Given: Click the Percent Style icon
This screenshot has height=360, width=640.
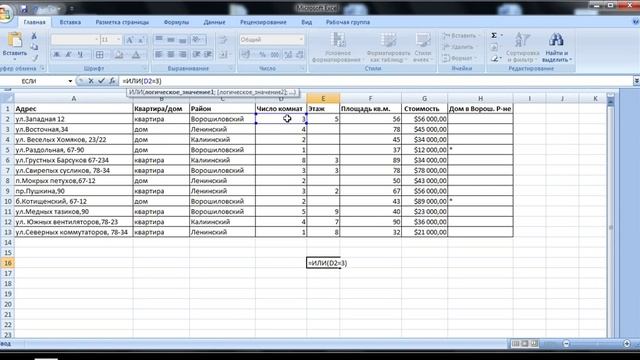Looking at the screenshot, I should click(x=262, y=54).
